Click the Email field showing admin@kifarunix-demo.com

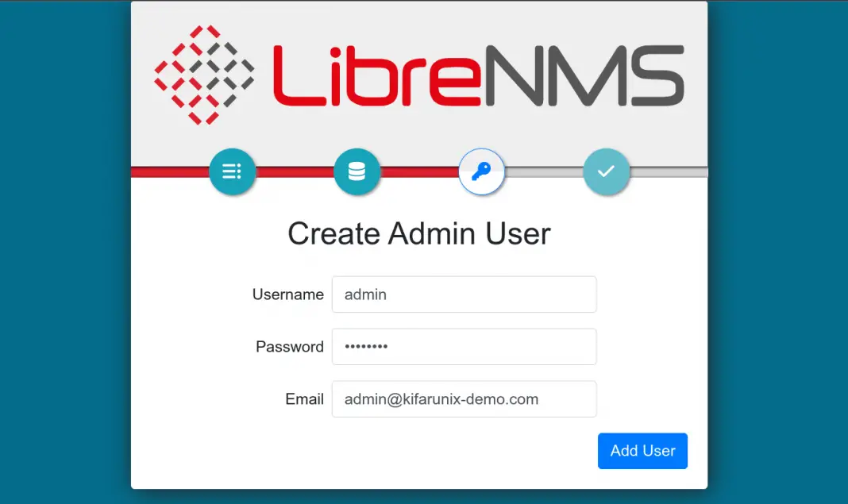pyautogui.click(x=464, y=399)
